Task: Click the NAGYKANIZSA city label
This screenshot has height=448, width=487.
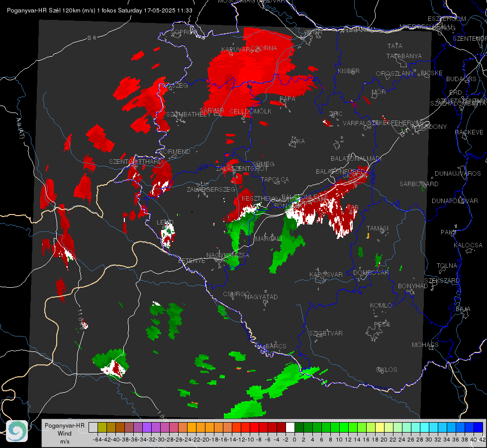Action: click(x=228, y=255)
